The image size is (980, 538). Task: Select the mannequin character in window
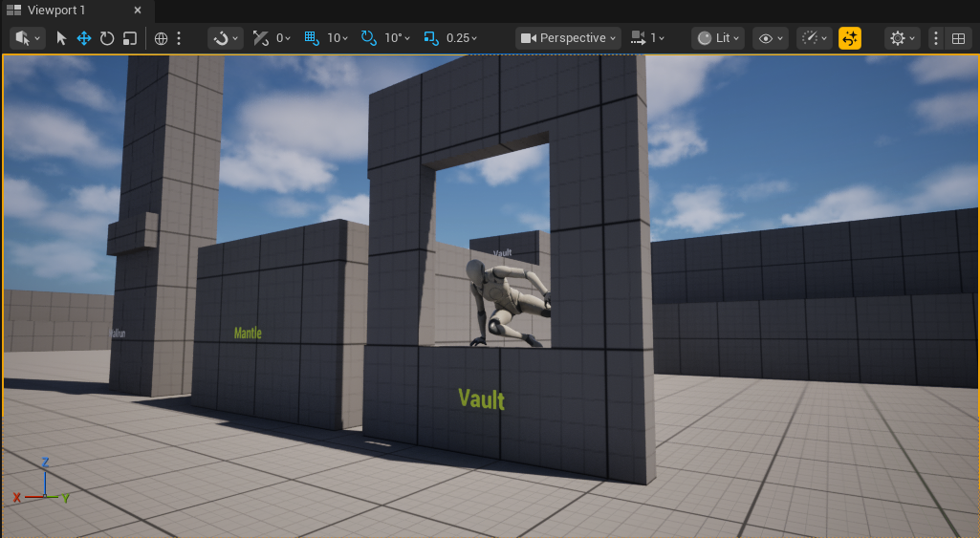pos(507,302)
